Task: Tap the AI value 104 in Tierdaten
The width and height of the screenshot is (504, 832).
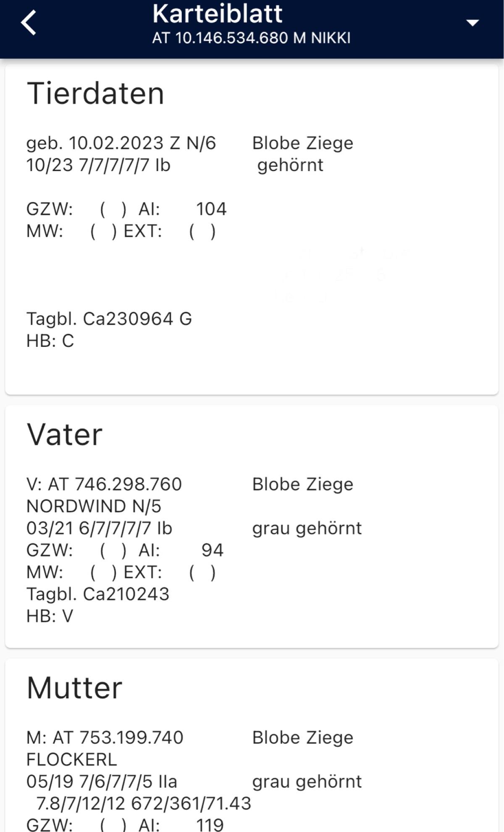Action: 211,209
